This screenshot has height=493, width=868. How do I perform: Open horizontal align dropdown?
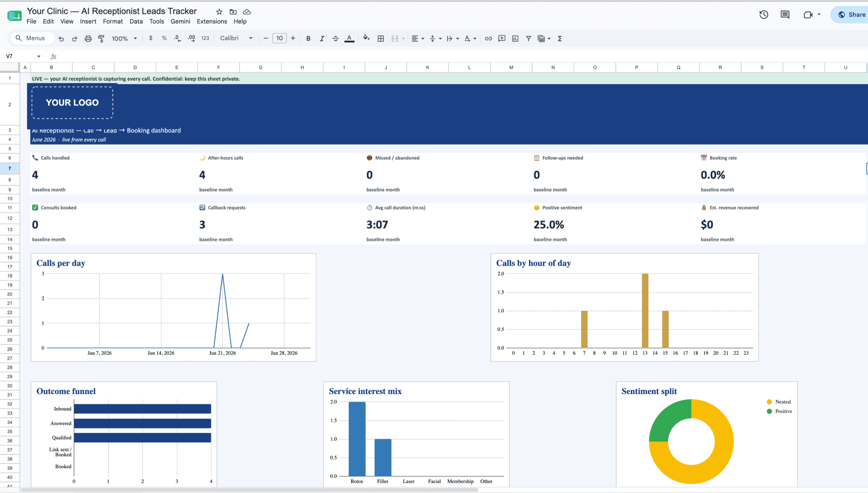tap(418, 39)
